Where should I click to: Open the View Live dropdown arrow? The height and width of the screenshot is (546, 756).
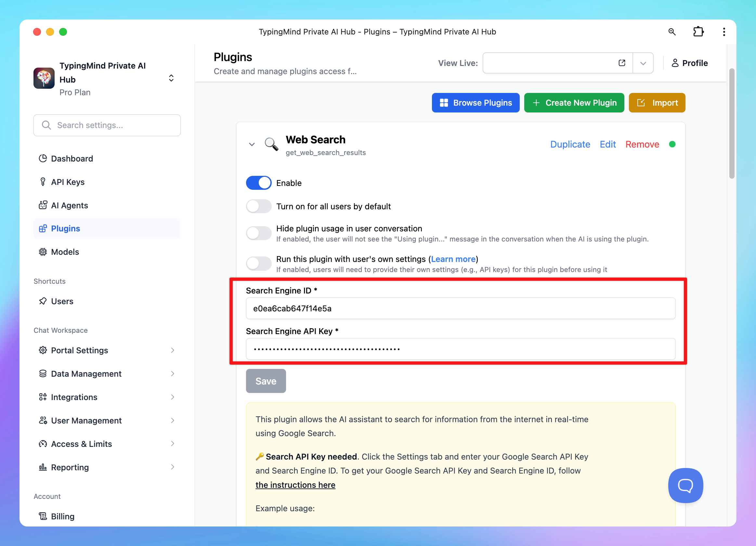pos(643,63)
